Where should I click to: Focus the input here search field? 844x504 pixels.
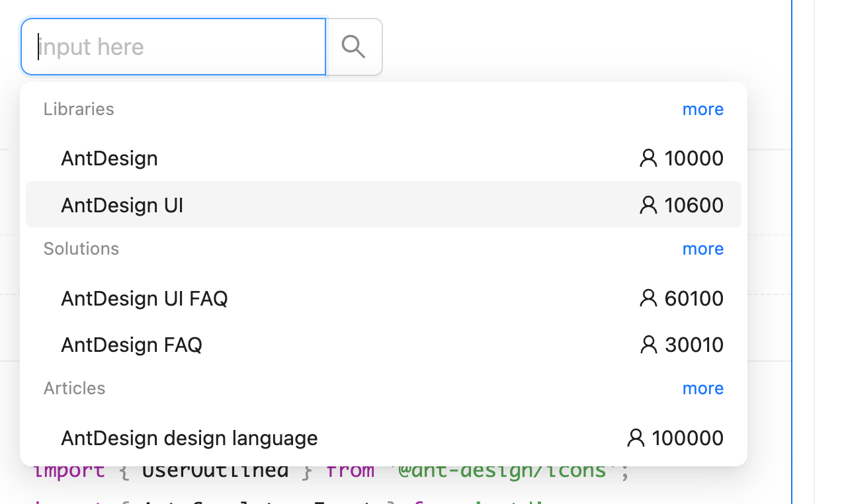pos(172,46)
